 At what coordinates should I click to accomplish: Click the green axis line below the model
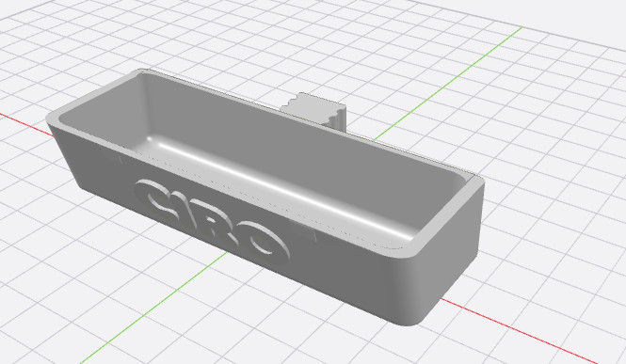point(155,307)
